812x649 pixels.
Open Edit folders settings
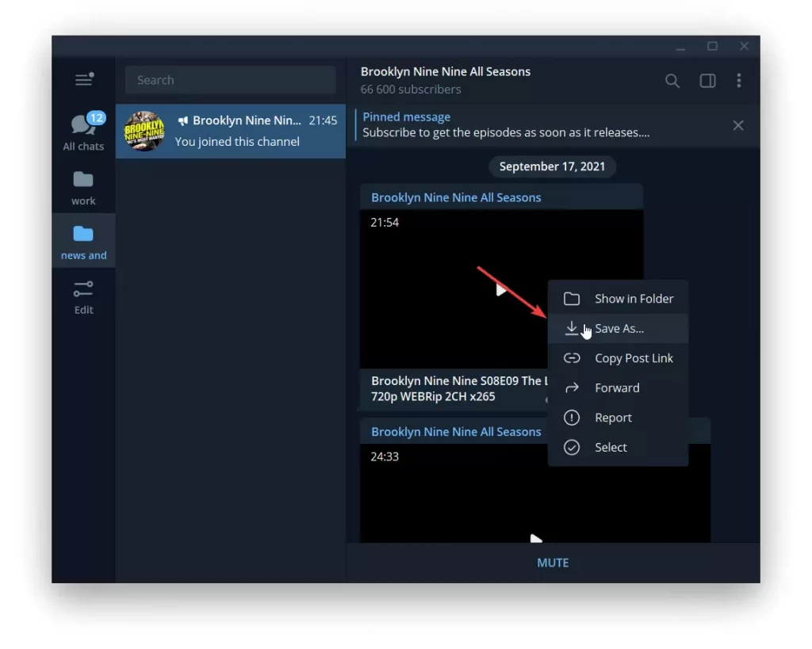point(83,298)
